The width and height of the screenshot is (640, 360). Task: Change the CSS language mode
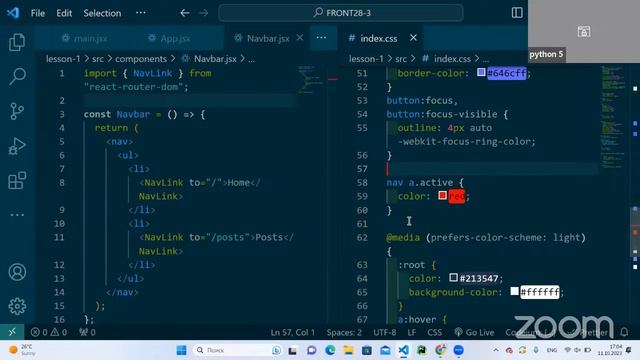[x=434, y=332]
